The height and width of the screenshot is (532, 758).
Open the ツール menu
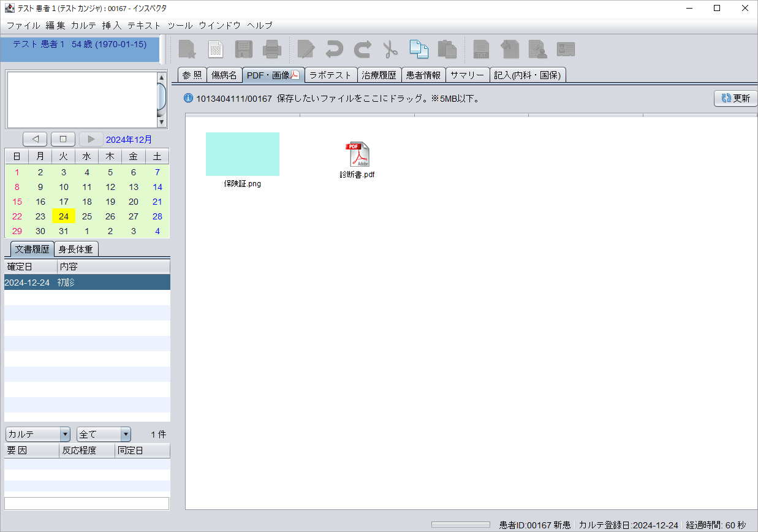click(x=180, y=26)
